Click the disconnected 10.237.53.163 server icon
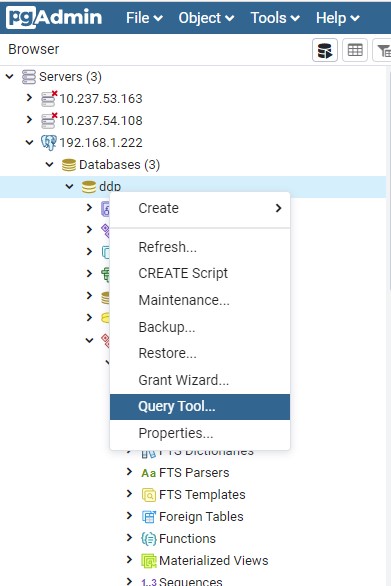 tap(49, 99)
